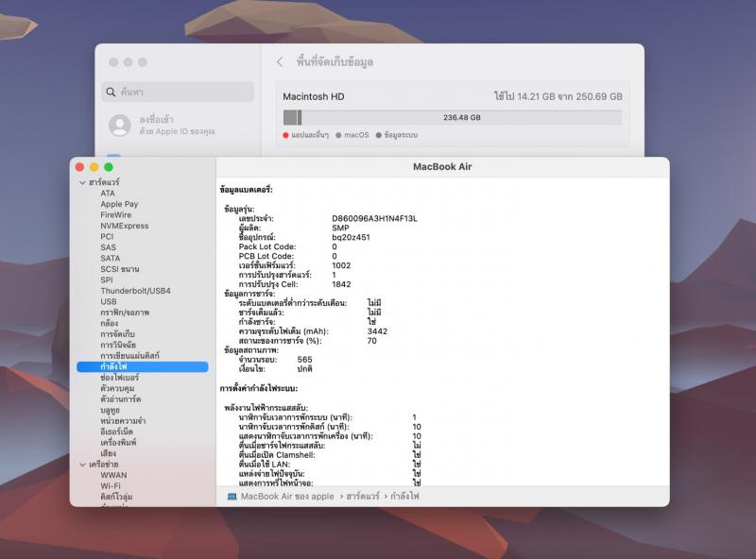Click full charge capacity value 3442

click(x=377, y=331)
